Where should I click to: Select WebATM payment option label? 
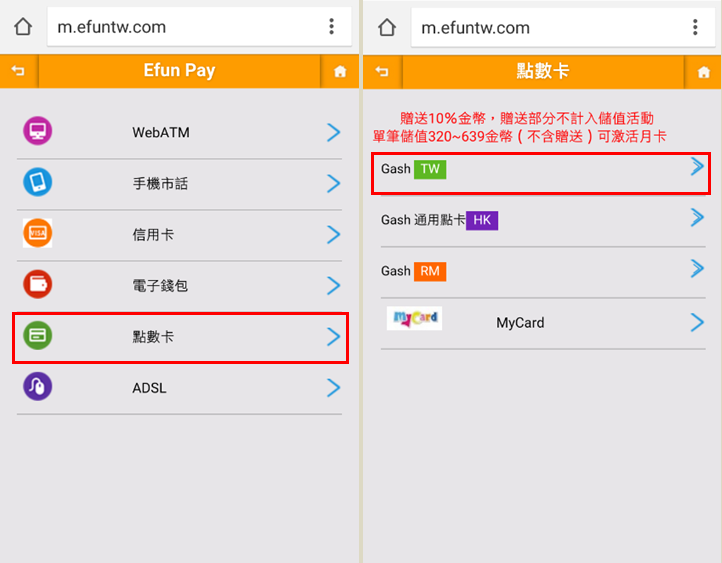point(161,133)
